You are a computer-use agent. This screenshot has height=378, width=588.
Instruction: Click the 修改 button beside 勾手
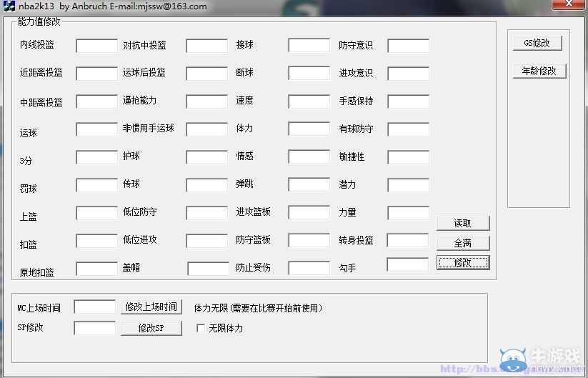pyautogui.click(x=463, y=262)
